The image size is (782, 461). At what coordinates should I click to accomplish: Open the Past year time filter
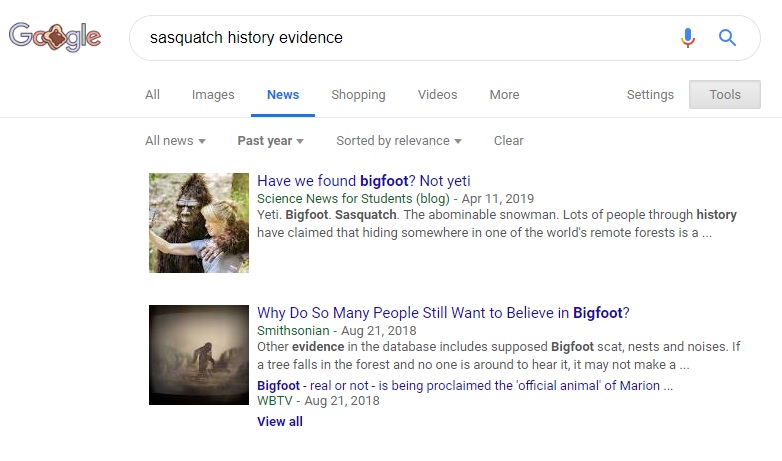[x=270, y=141]
